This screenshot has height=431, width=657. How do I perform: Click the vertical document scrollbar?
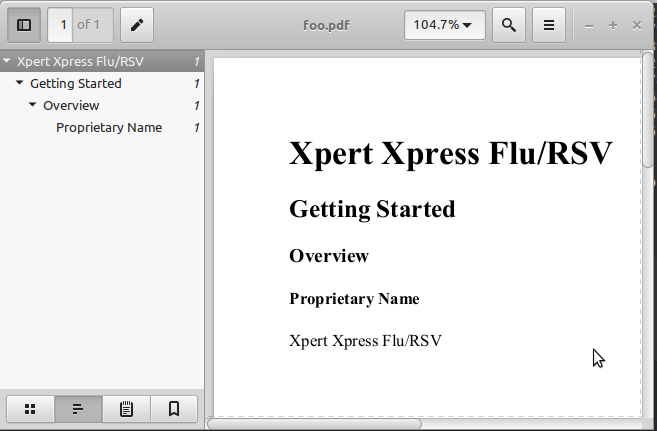[x=648, y=120]
